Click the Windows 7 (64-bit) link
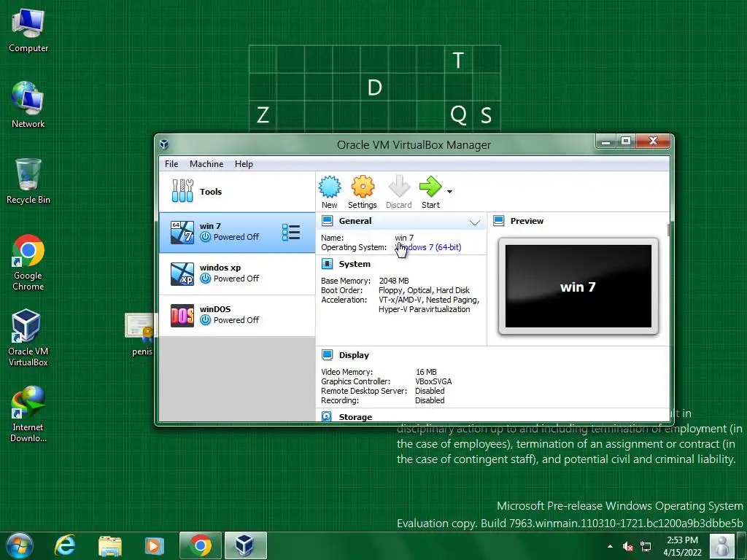Image resolution: width=747 pixels, height=560 pixels. pos(427,247)
